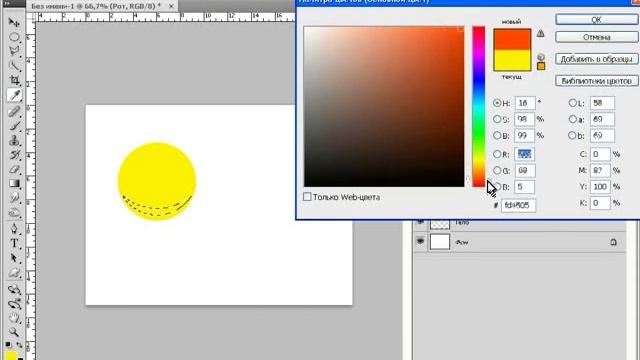The image size is (640, 360).
Task: Click the M magenta percent field
Action: click(600, 170)
